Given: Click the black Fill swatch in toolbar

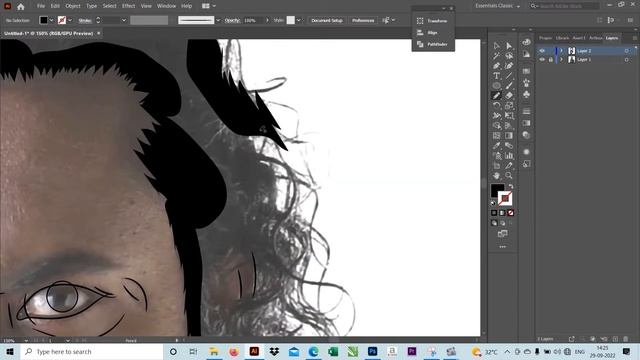Looking at the screenshot, I should click(x=497, y=190).
